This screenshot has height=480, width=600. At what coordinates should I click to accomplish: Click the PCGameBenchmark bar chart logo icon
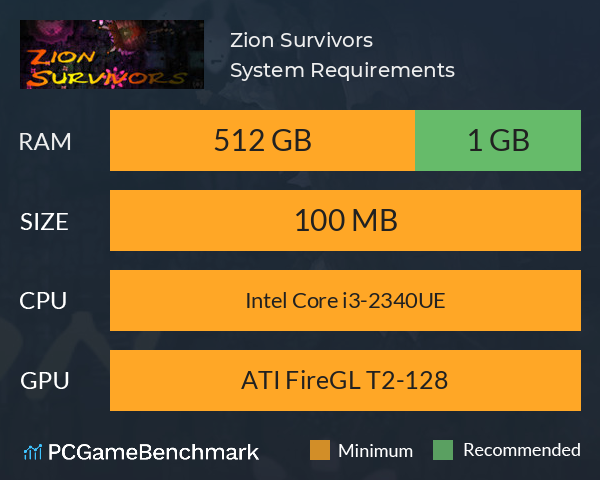(x=33, y=452)
